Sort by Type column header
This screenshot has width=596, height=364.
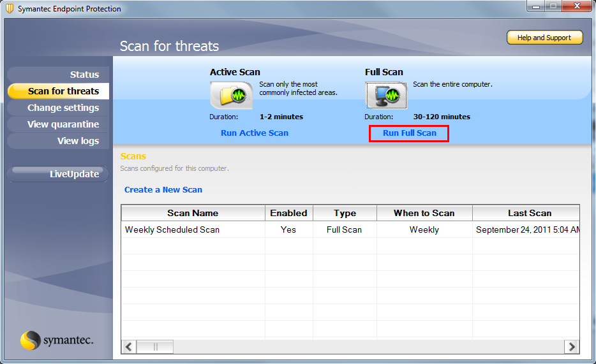click(345, 213)
